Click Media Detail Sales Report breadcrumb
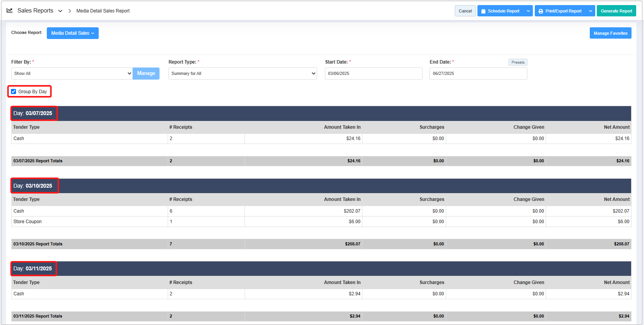The height and width of the screenshot is (325, 644). point(103,11)
